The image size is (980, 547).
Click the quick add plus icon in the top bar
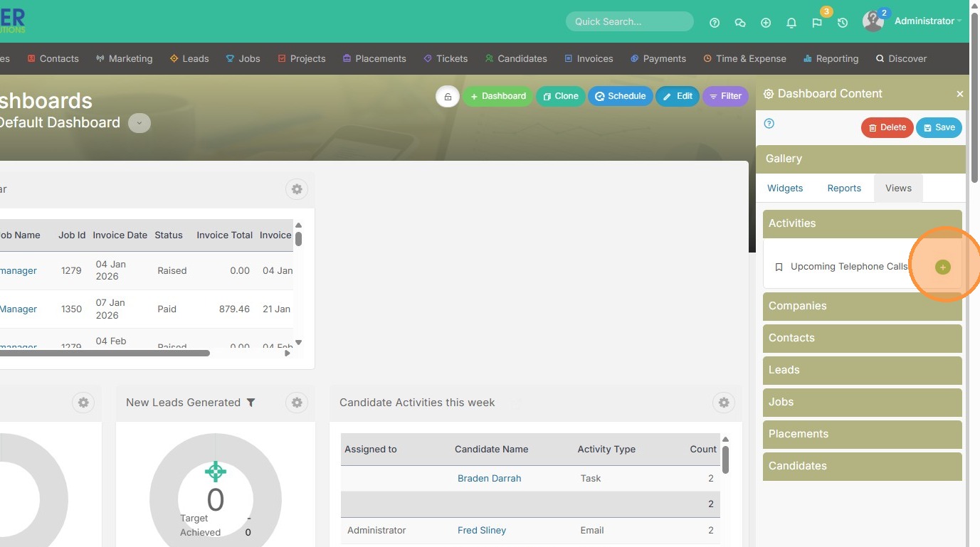point(766,23)
